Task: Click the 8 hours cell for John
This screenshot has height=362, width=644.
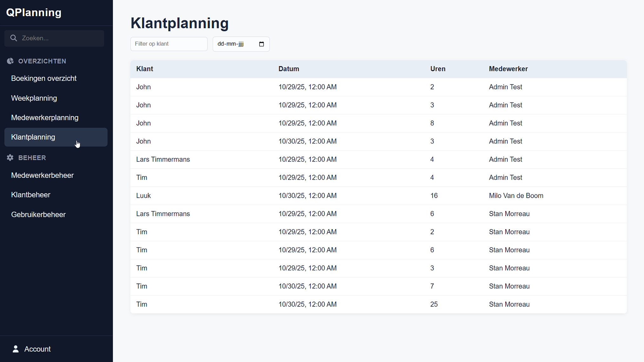Action: (x=432, y=123)
